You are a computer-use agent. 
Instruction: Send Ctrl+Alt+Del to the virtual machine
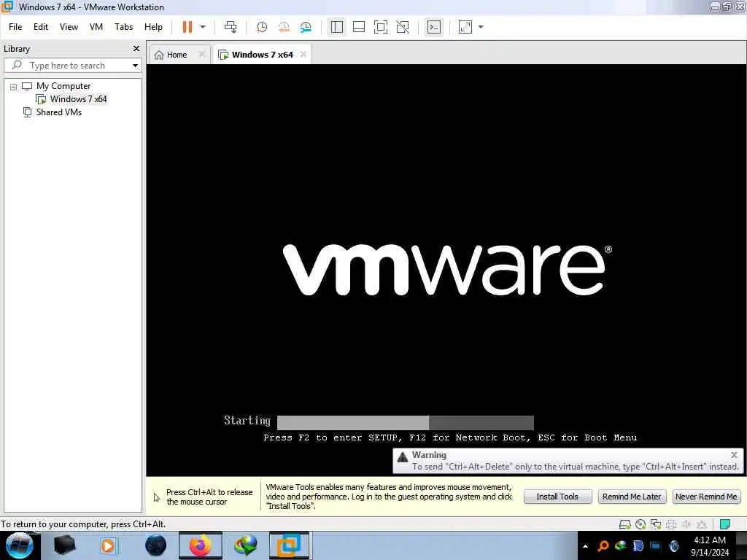[x=231, y=27]
